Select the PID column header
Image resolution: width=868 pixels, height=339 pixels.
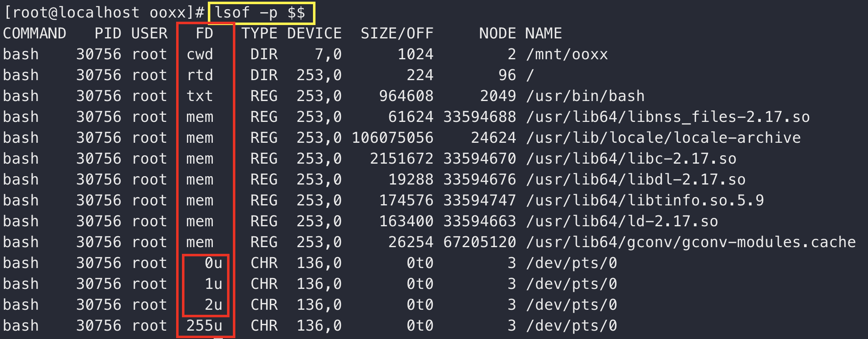108,33
